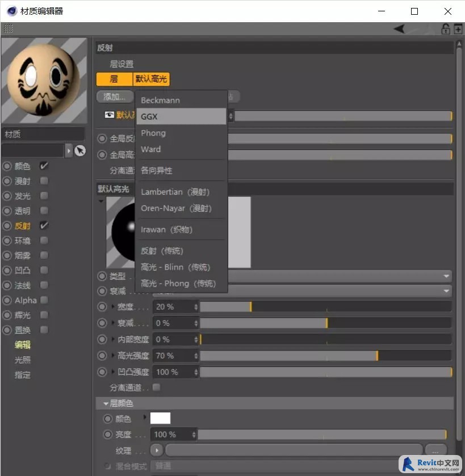Viewport: 465px width, 476px height.
Task: Adjust the 高光强度 slider
Action: coord(325,356)
